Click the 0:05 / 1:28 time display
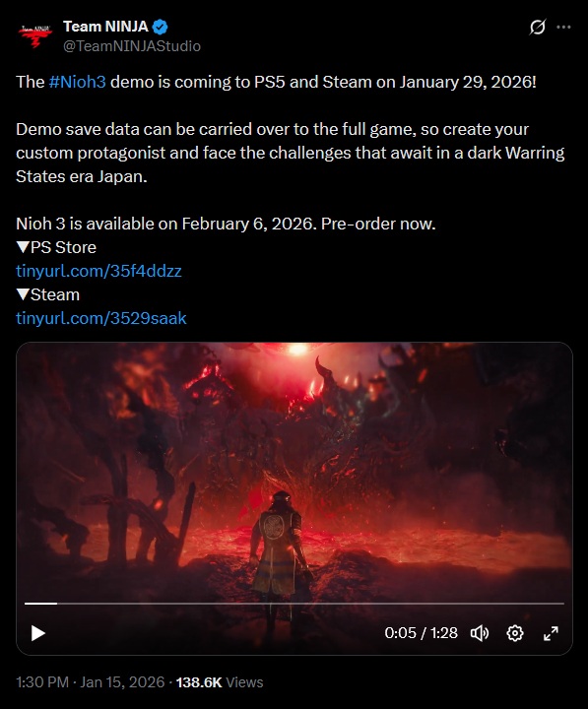 (x=422, y=633)
